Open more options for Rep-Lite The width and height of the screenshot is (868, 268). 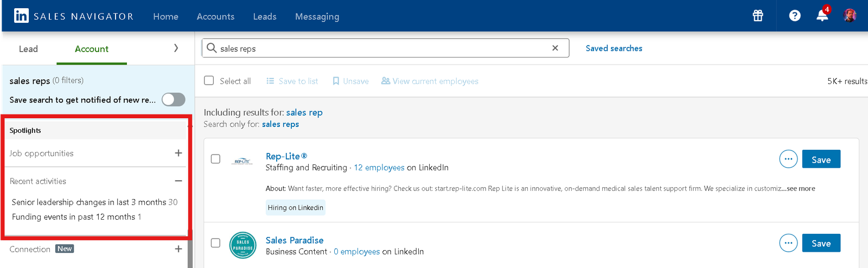point(788,159)
